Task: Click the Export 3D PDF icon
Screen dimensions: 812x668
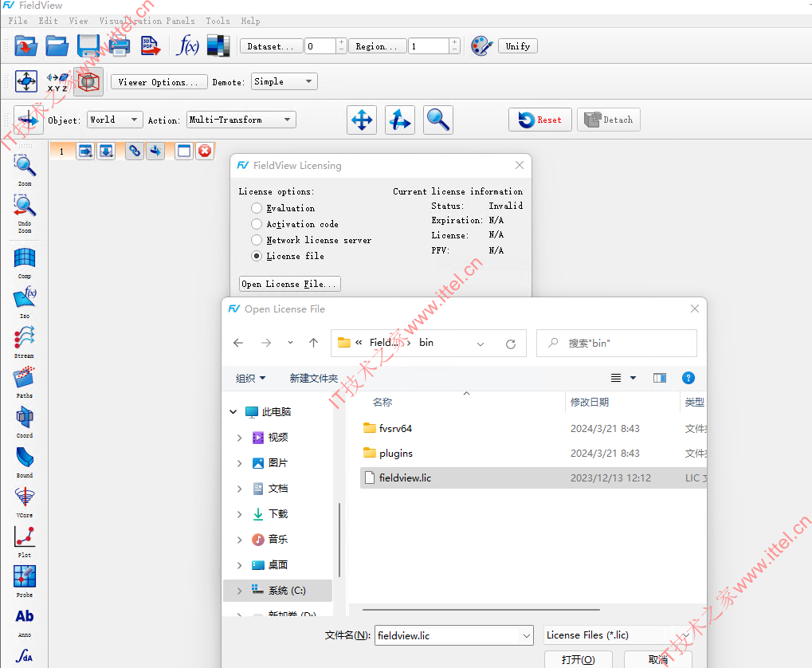Action: pyautogui.click(x=151, y=46)
